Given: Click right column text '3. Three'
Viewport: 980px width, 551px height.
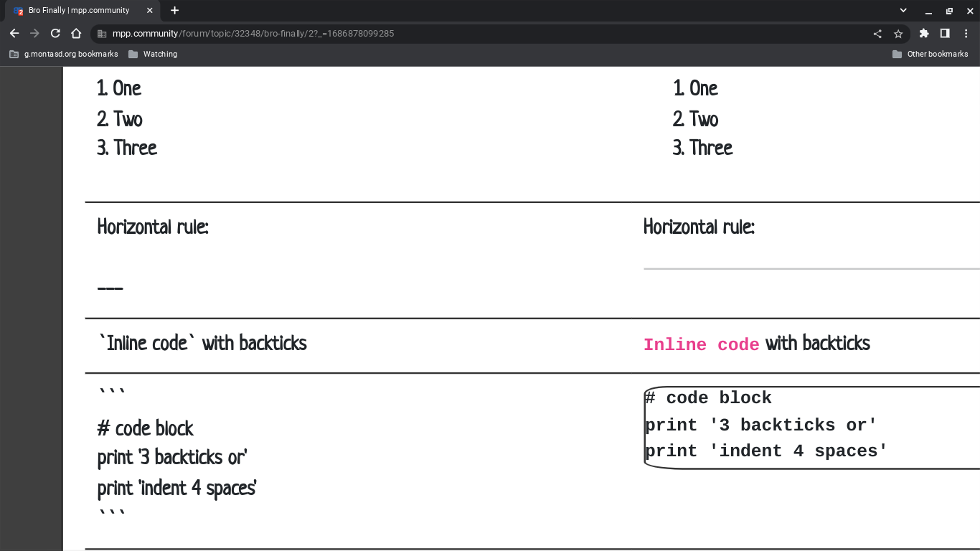Looking at the screenshot, I should pos(703,148).
